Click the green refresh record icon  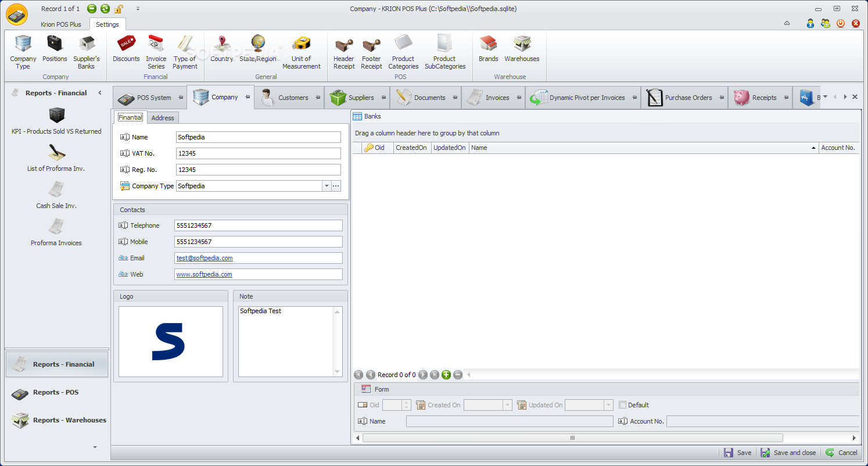click(105, 9)
